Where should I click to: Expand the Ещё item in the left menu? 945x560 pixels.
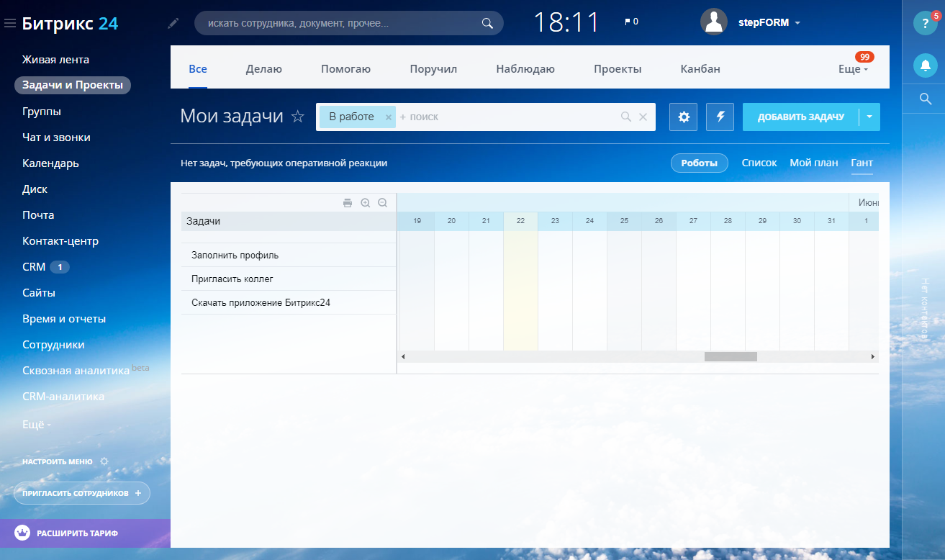click(36, 425)
